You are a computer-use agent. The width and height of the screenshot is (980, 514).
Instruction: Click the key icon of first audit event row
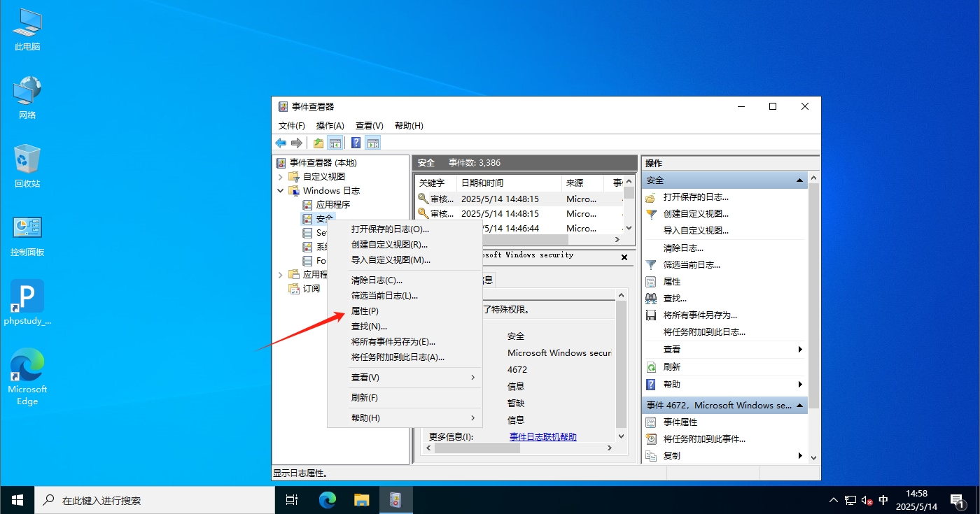click(x=423, y=199)
